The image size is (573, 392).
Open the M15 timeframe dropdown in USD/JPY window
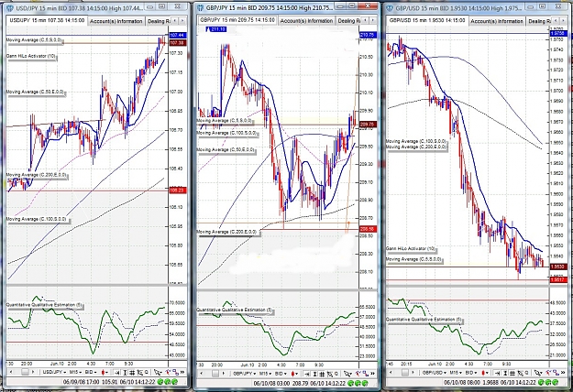tap(75, 372)
